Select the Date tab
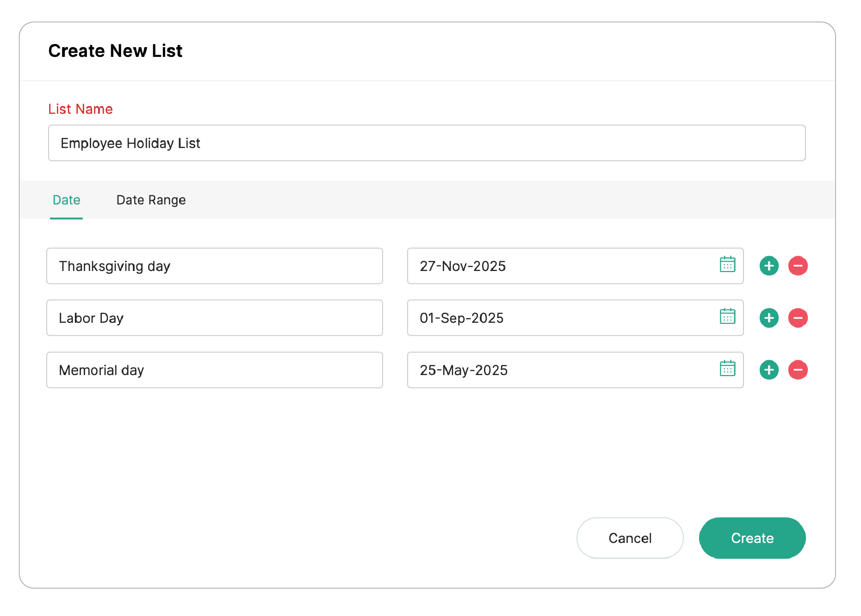861x616 pixels. [67, 200]
